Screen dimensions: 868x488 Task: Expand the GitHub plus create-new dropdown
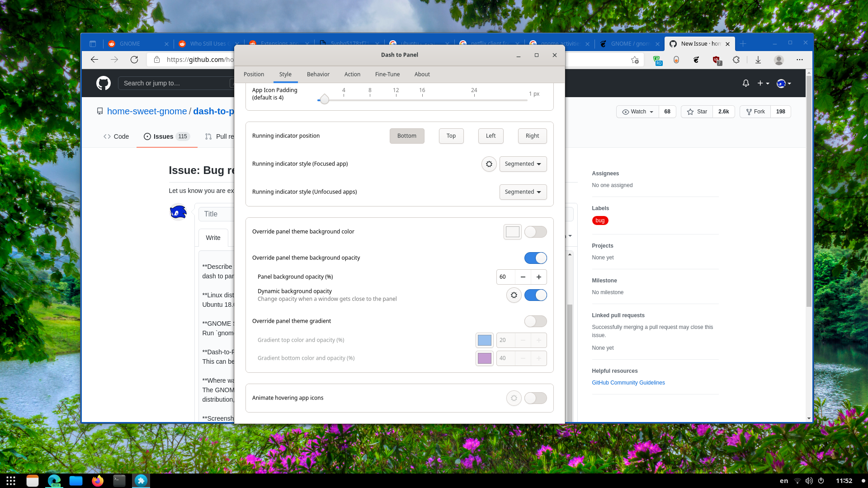pyautogui.click(x=763, y=83)
